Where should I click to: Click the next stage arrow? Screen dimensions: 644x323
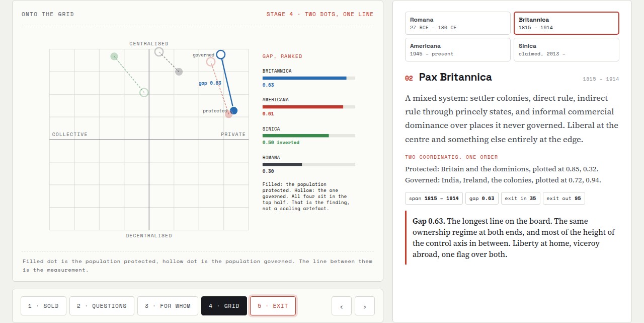click(365, 306)
